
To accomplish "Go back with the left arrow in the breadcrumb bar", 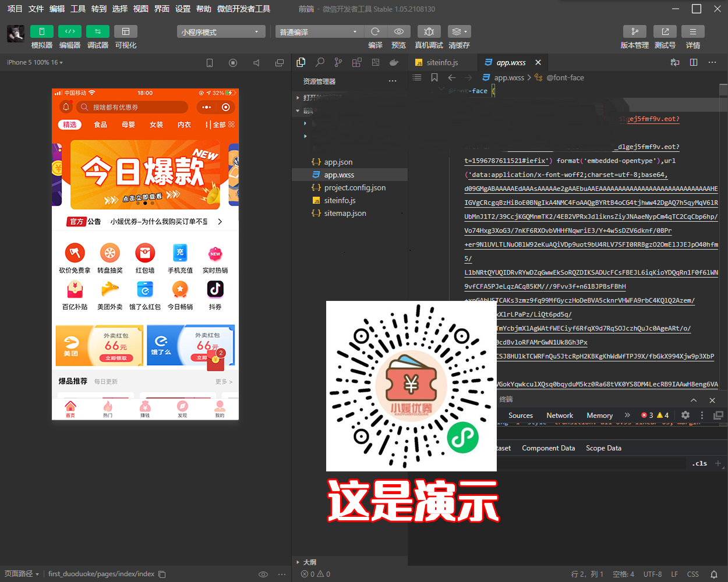I will point(452,77).
